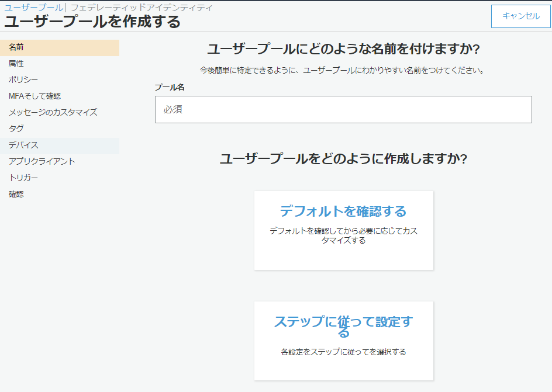Choose デフォルトを確認する card
Viewport: 552px width, 392px height.
click(x=344, y=230)
